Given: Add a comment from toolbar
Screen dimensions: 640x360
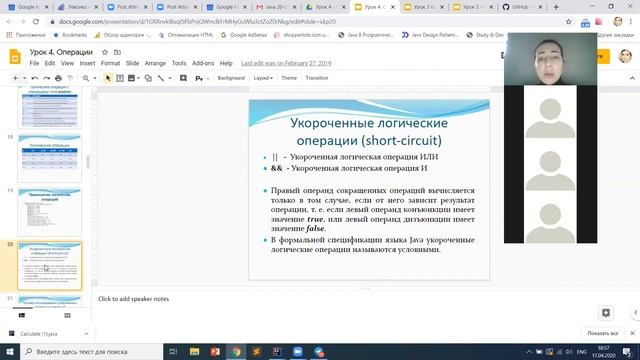Looking at the screenshot, I should (183, 78).
